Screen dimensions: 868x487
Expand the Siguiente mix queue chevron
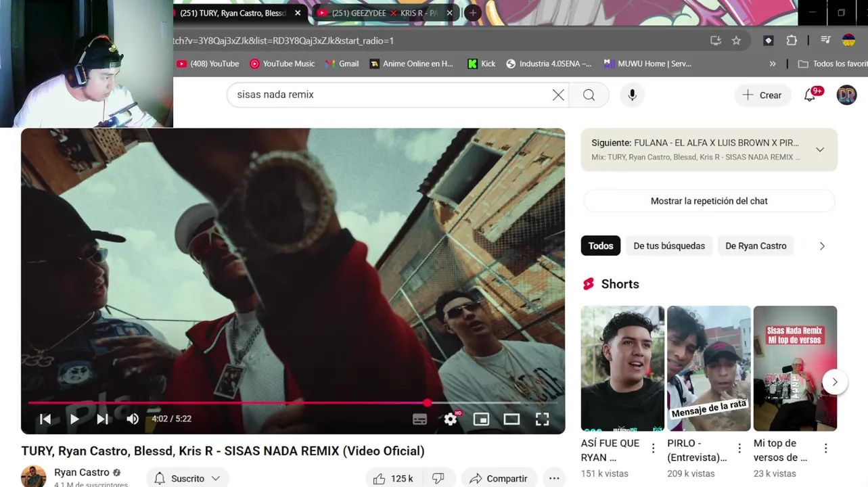coord(820,149)
